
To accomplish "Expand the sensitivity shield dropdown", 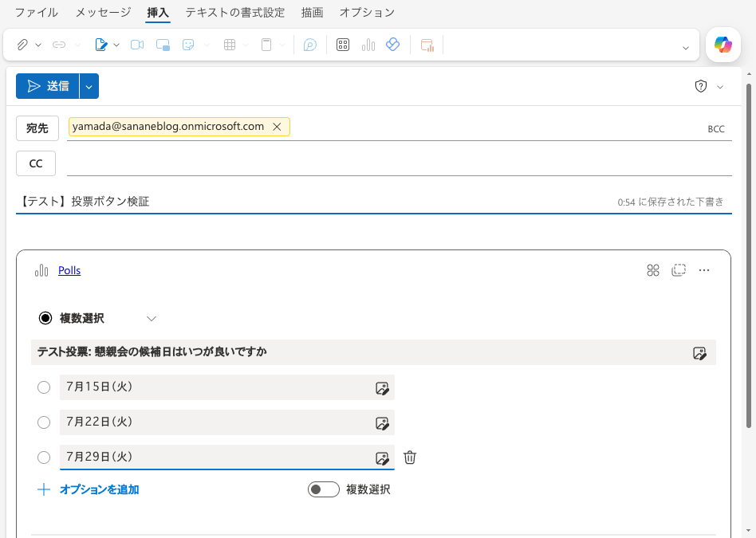I will point(720,87).
